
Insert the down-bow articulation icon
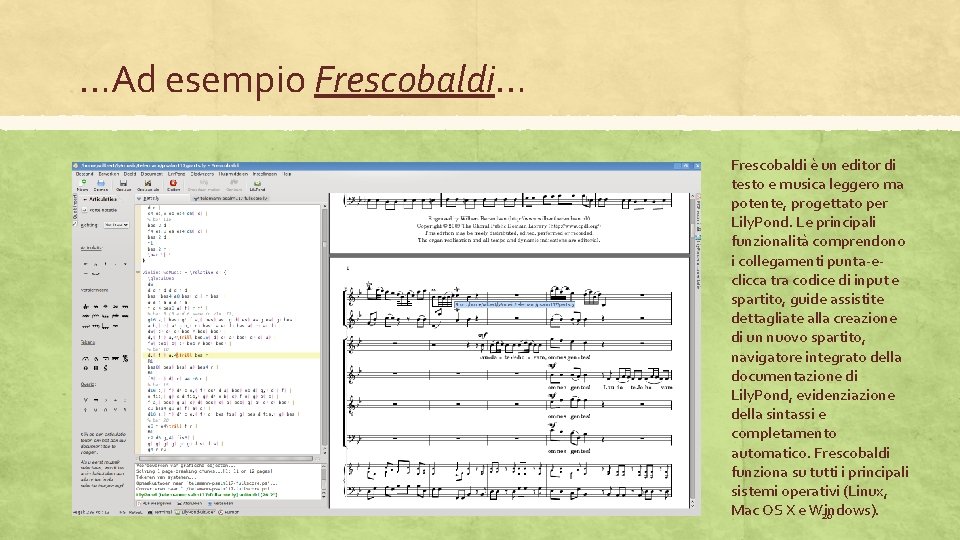coord(96,400)
